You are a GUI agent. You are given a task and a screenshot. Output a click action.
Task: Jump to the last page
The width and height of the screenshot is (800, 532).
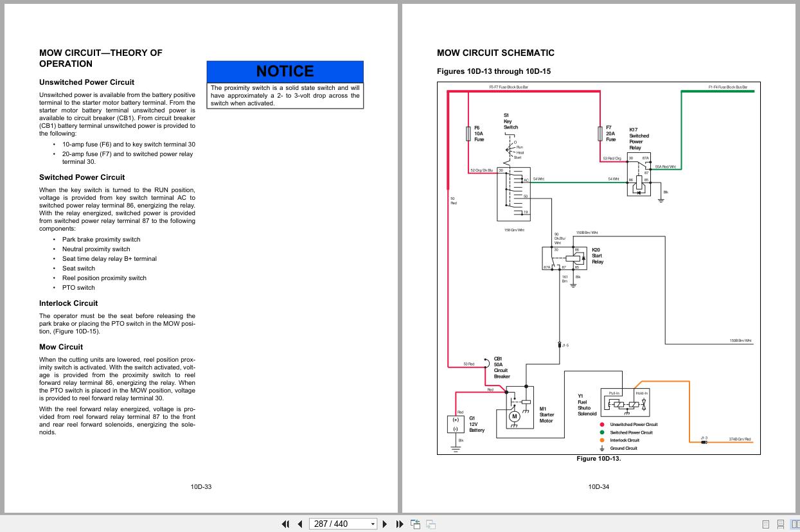point(399,524)
